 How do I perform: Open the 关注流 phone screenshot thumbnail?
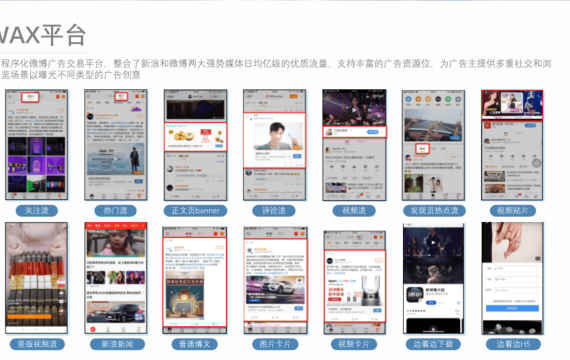[x=36, y=145]
